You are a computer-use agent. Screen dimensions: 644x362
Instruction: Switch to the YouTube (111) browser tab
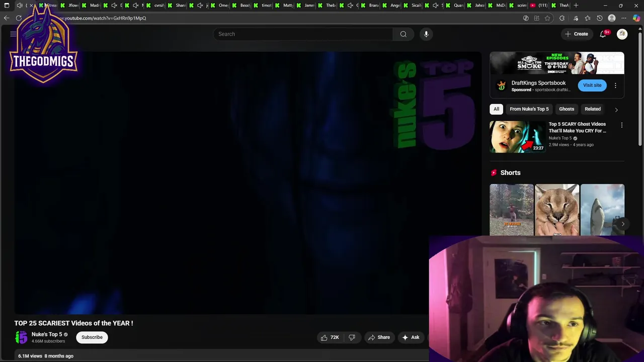point(539,6)
